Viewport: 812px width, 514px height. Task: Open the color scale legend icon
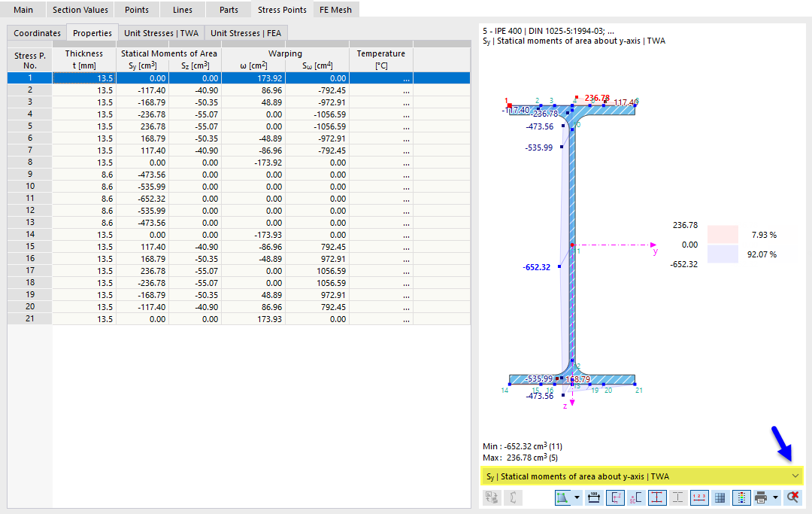pos(742,497)
